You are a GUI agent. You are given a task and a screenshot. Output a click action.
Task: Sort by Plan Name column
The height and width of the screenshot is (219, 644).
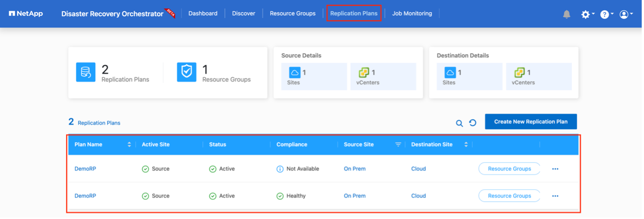(129, 144)
